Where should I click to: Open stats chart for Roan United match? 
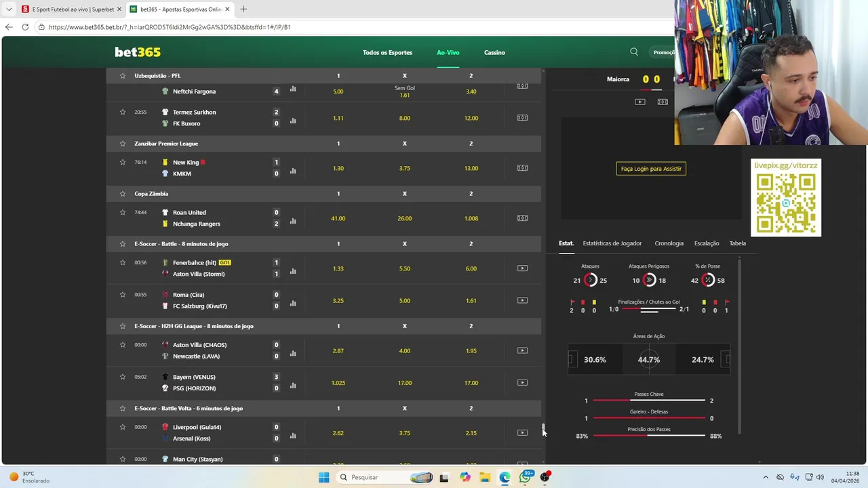point(293,221)
